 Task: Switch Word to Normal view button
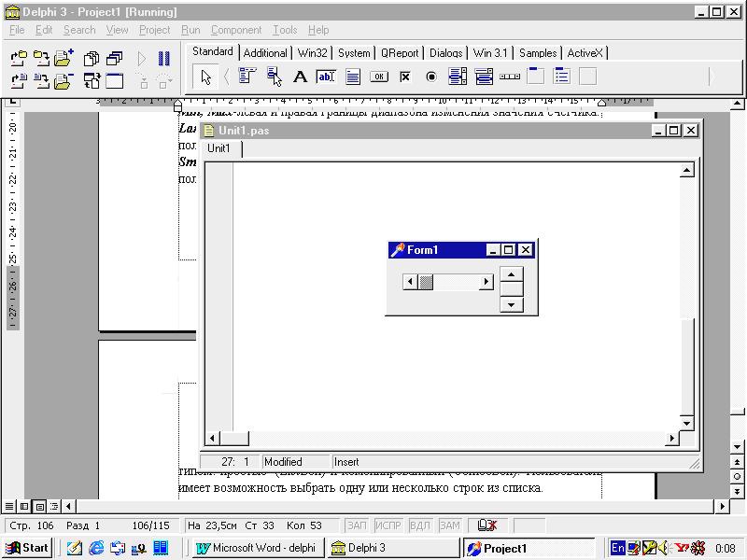coord(9,506)
